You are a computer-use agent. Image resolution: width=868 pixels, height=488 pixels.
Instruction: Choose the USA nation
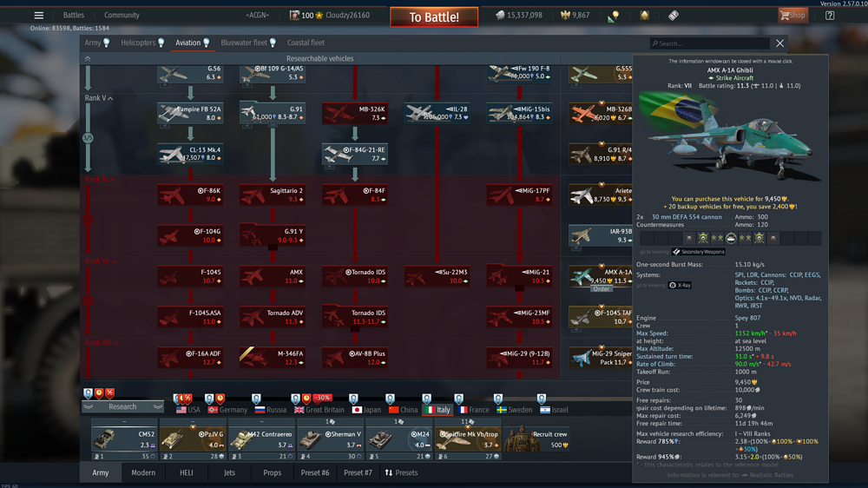pyautogui.click(x=187, y=410)
